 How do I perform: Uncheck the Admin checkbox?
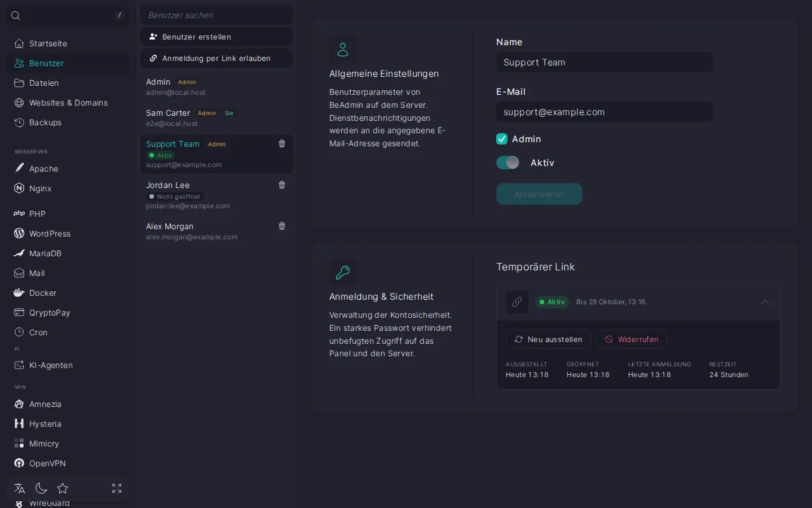coord(502,139)
